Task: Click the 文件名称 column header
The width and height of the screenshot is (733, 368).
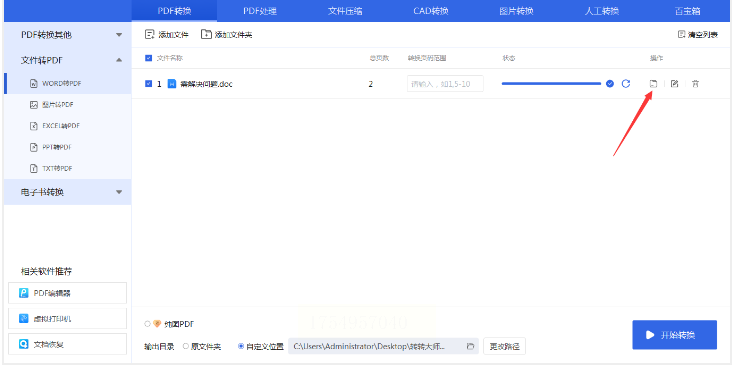Action: pyautogui.click(x=170, y=58)
